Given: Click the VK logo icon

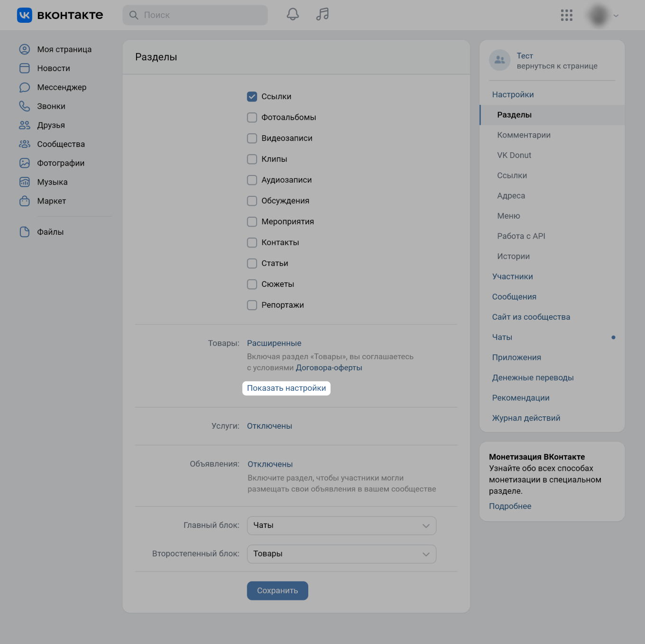Looking at the screenshot, I should [25, 15].
